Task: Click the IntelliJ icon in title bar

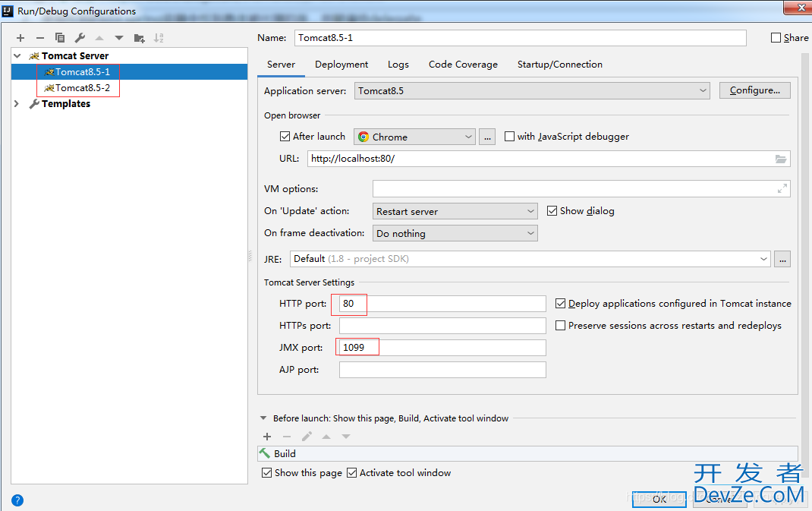Action: (x=8, y=11)
